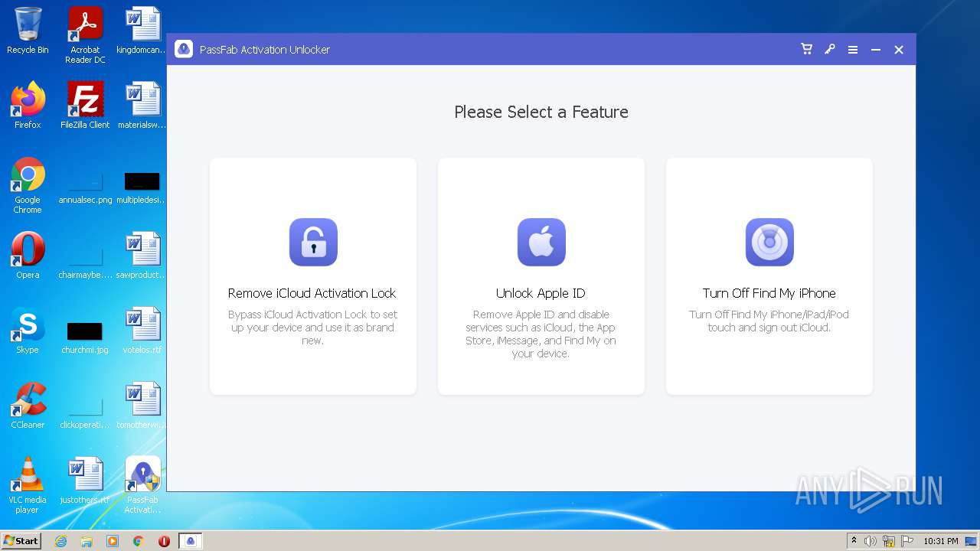This screenshot has height=551, width=980.
Task: Launch Opera from the taskbar
Action: pyautogui.click(x=164, y=541)
